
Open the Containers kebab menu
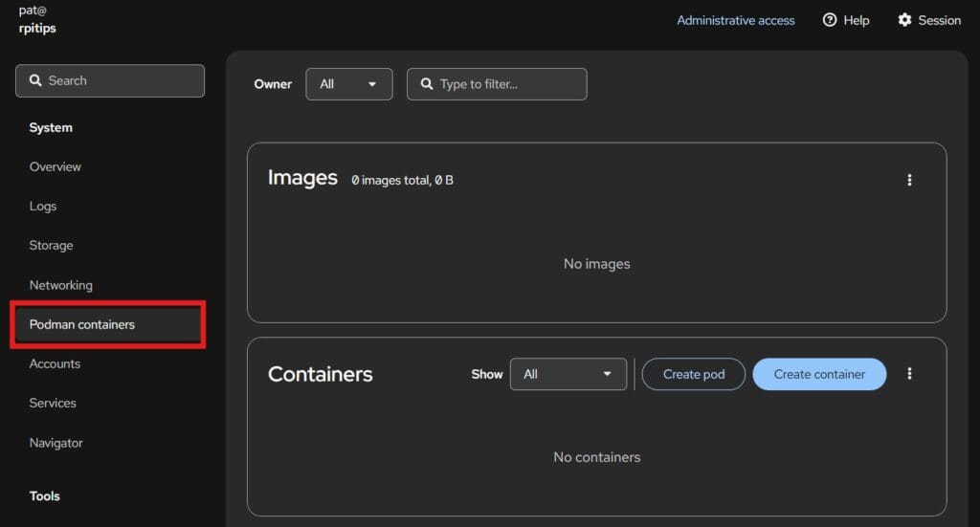coord(908,374)
